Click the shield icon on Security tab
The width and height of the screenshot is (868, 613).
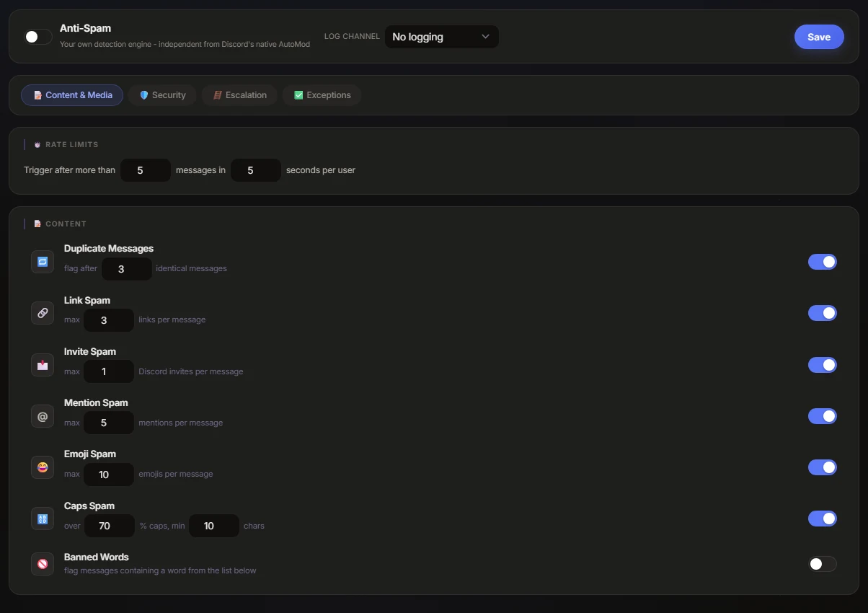point(143,95)
